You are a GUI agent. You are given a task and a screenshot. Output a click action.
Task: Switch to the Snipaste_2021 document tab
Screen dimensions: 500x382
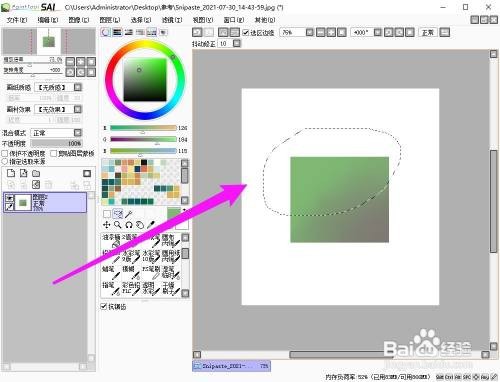click(231, 366)
